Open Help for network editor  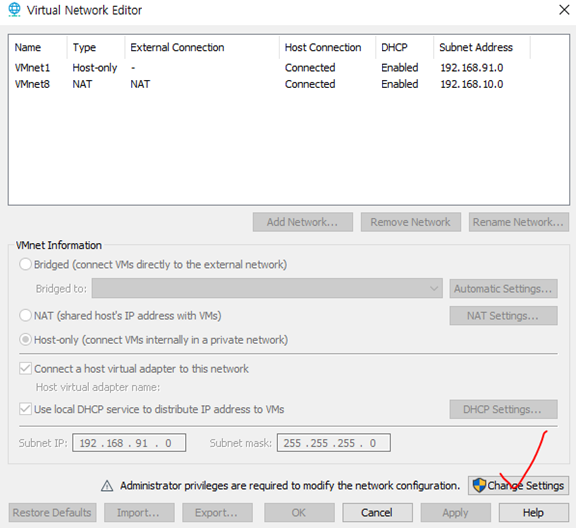[533, 513]
